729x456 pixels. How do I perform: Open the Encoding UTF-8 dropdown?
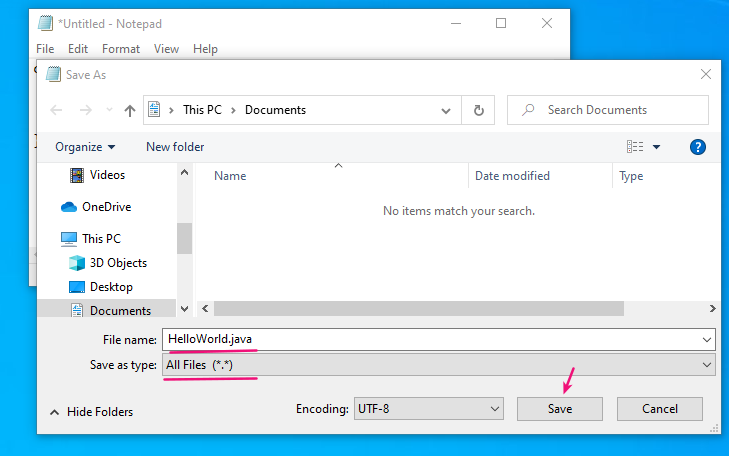(x=494, y=409)
